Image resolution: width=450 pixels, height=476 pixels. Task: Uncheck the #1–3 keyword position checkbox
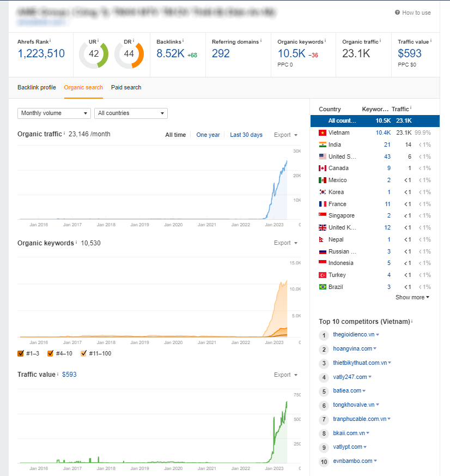click(x=21, y=353)
